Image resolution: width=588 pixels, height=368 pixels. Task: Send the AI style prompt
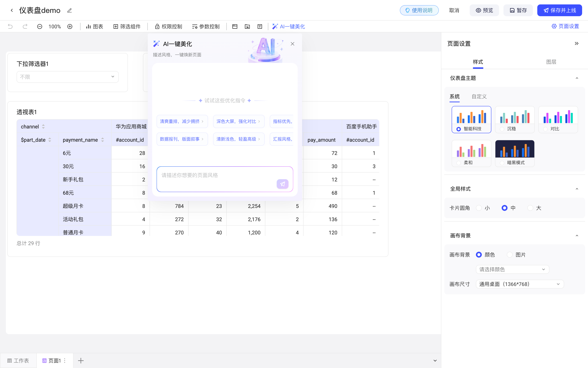(282, 184)
